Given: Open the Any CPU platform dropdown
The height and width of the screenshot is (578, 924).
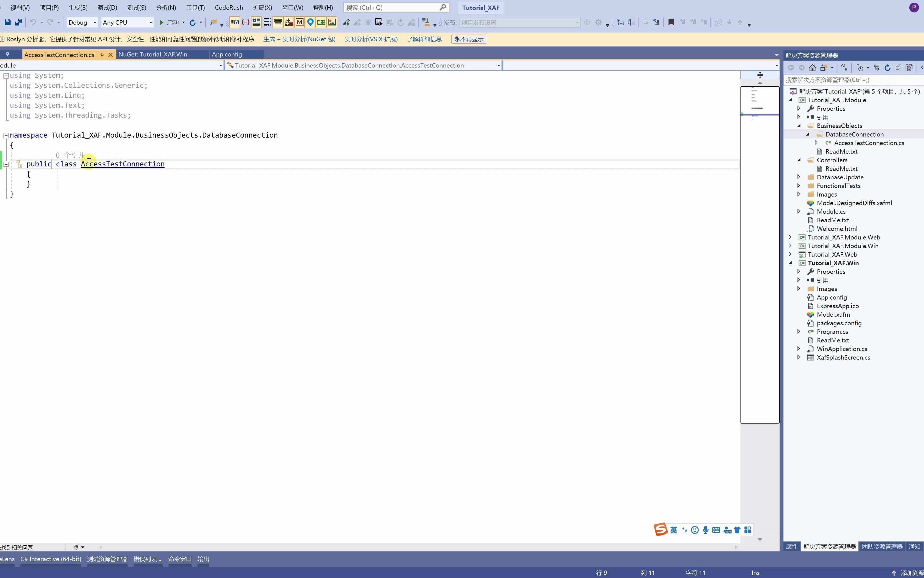Looking at the screenshot, I should (x=127, y=22).
